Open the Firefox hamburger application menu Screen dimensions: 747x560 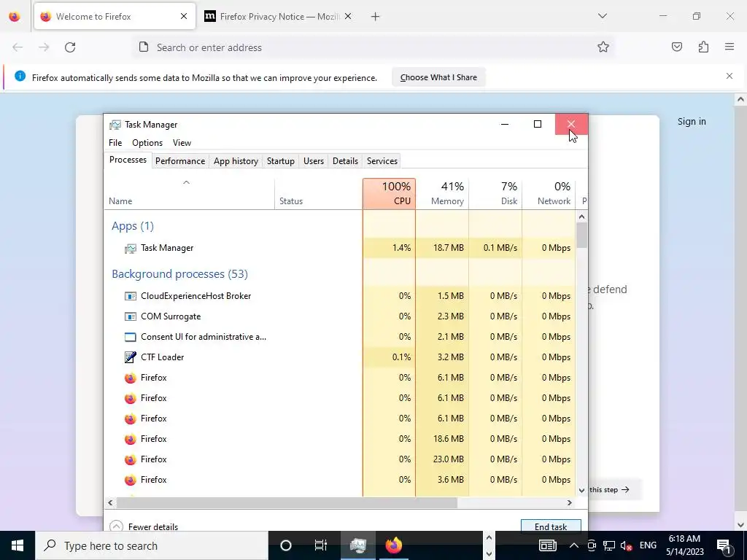click(729, 47)
